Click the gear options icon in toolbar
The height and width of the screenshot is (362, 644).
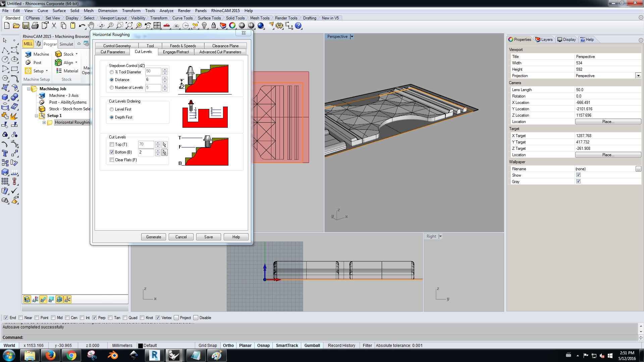279,25
